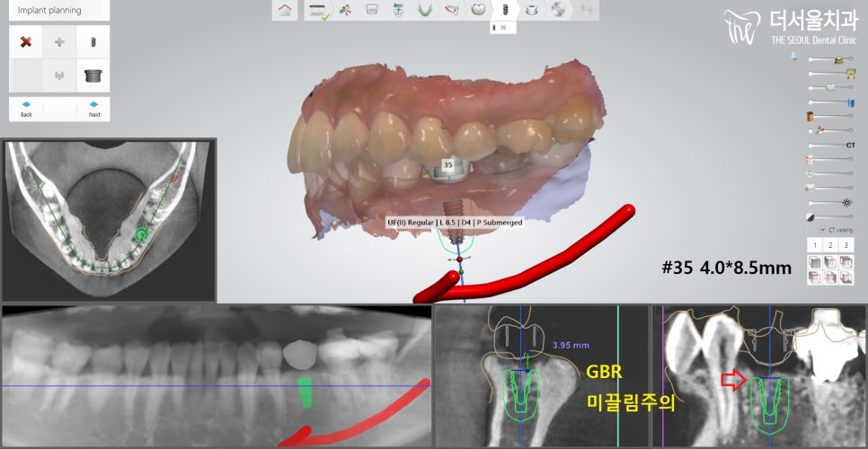The width and height of the screenshot is (868, 449).
Task: Select the implant screw icon in planning panel
Action: (x=93, y=42)
